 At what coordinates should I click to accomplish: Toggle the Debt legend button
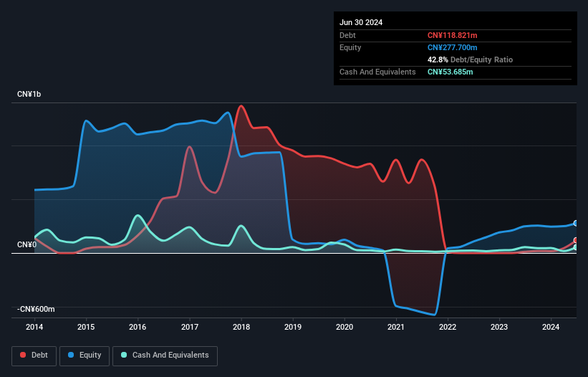tap(34, 355)
